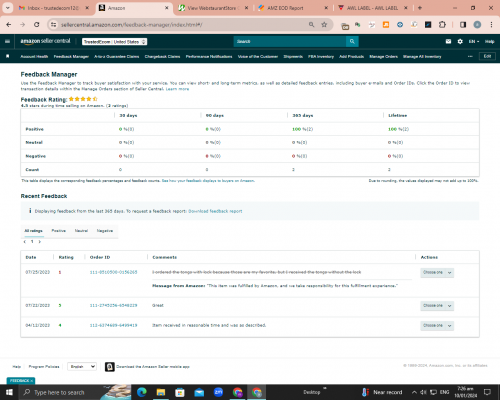Click the search magnifier button in Seller Central
Screen dimensions: 500x400
[352, 41]
